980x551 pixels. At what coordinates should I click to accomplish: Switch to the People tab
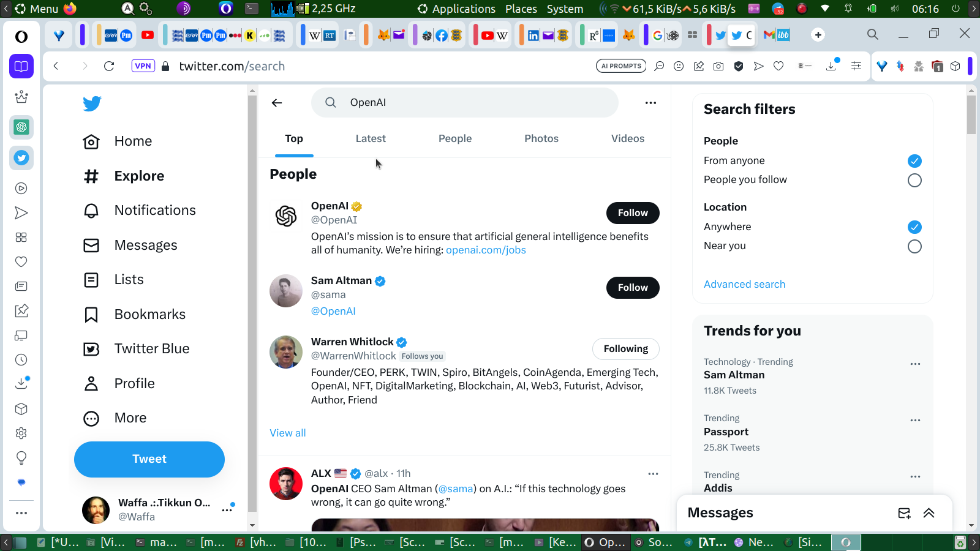pyautogui.click(x=455, y=139)
